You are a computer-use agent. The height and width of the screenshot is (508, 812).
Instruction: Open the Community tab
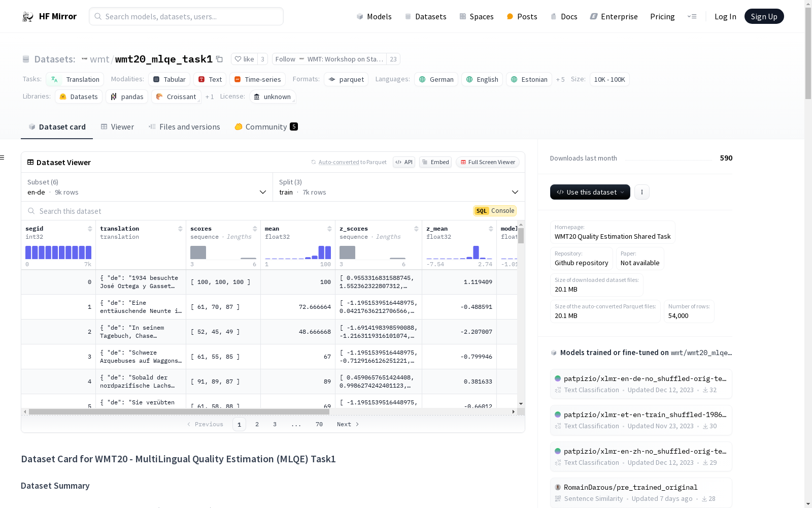(266, 127)
